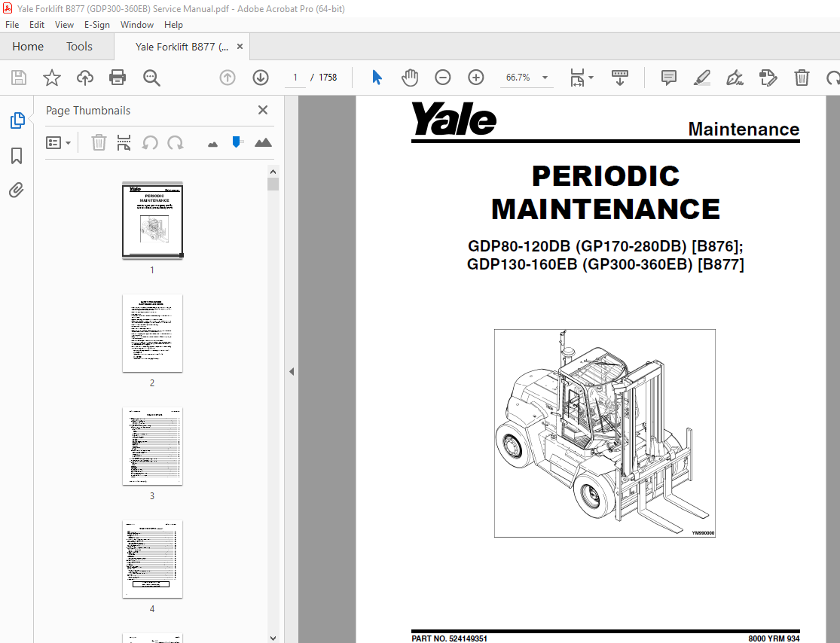Activate the Hand pan tool
Viewport: 840px width, 643px height.
pyautogui.click(x=410, y=78)
